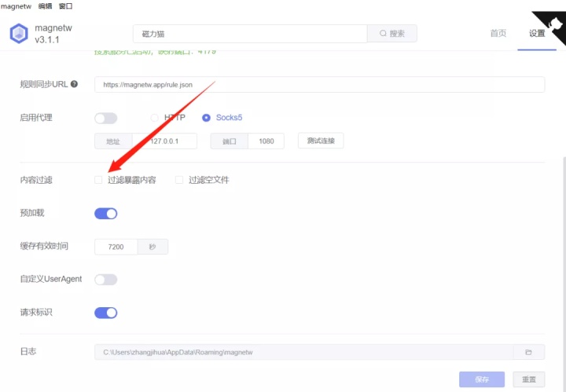Image resolution: width=566 pixels, height=392 pixels.
Task: Click the help icon beside 规则同步URL
Action: [74, 84]
